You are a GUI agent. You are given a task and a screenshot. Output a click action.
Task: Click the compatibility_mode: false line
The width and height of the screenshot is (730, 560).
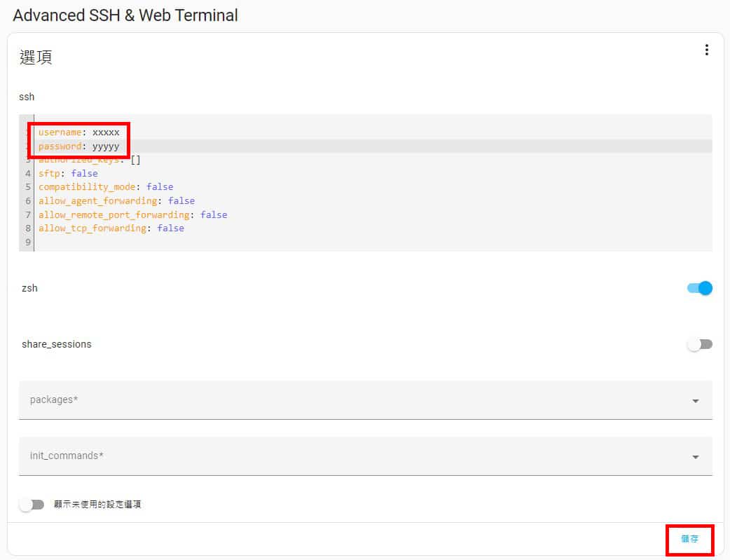click(x=105, y=187)
